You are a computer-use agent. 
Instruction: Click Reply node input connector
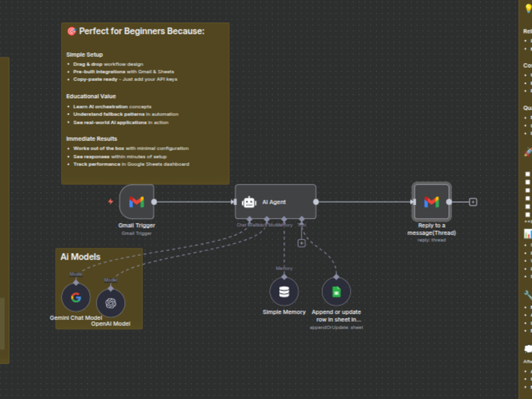[x=413, y=202]
